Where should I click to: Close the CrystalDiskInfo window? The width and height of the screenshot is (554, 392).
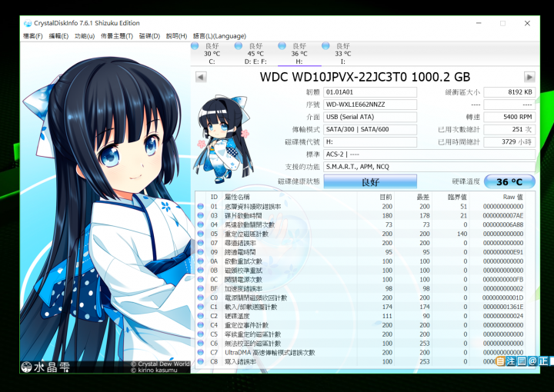(x=527, y=23)
